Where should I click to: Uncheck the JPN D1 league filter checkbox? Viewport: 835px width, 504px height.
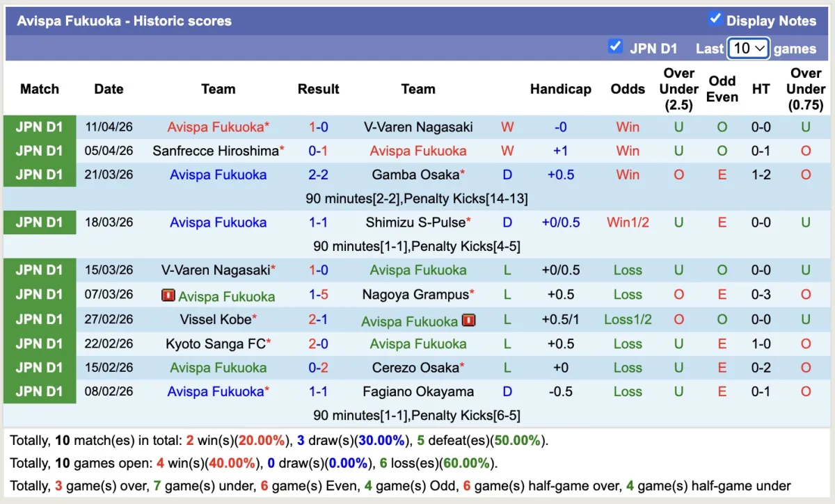click(x=614, y=47)
